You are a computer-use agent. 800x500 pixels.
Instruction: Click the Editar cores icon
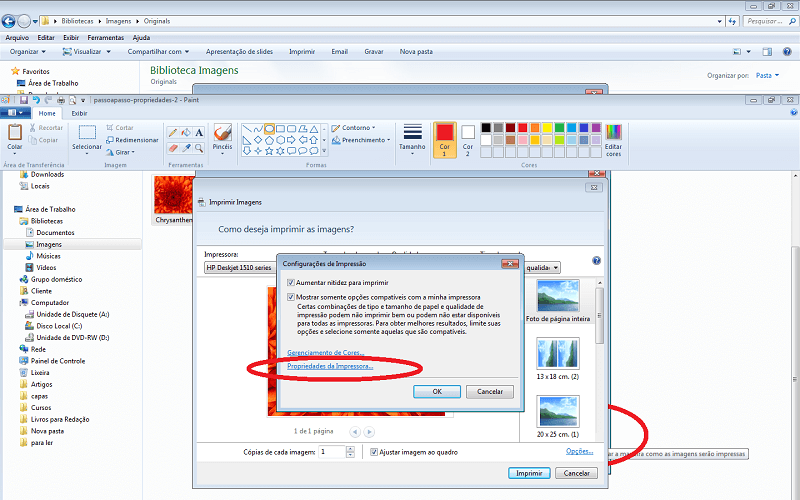pyautogui.click(x=613, y=138)
